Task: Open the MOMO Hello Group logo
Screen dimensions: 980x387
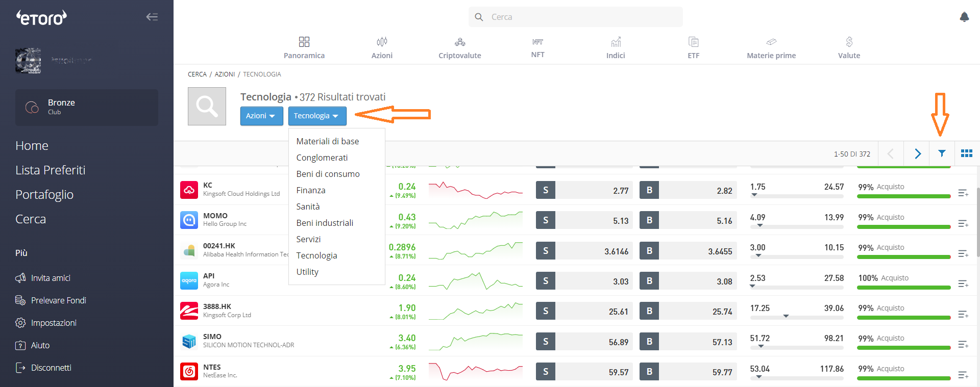Action: tap(189, 220)
